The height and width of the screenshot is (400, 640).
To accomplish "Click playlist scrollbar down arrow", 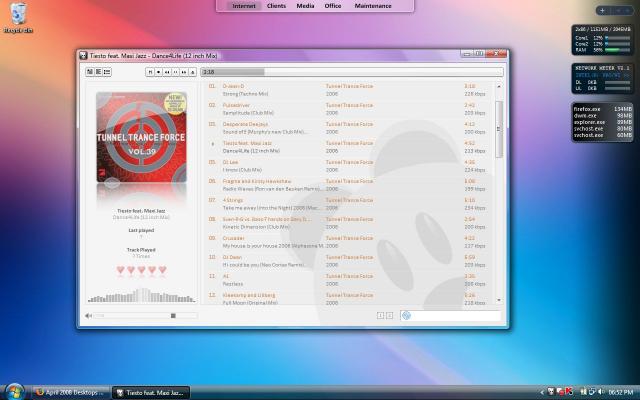I will tap(499, 300).
